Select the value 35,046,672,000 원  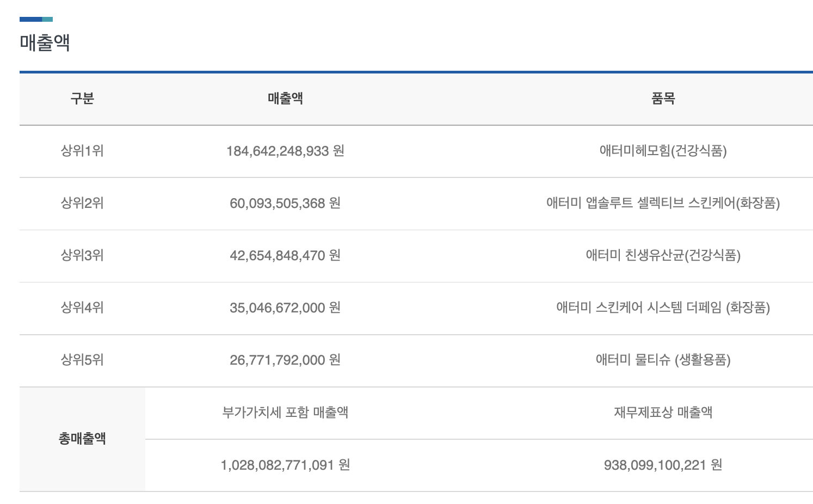[285, 308]
